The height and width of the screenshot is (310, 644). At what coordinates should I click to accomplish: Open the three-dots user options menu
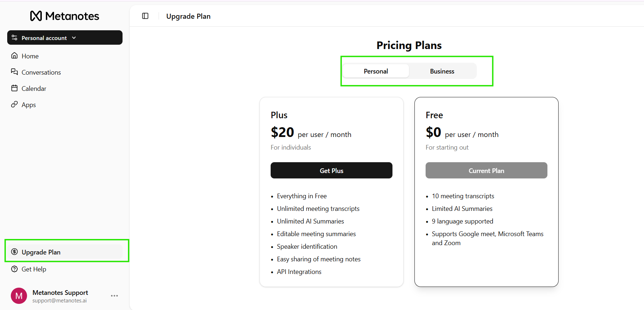[115, 296]
